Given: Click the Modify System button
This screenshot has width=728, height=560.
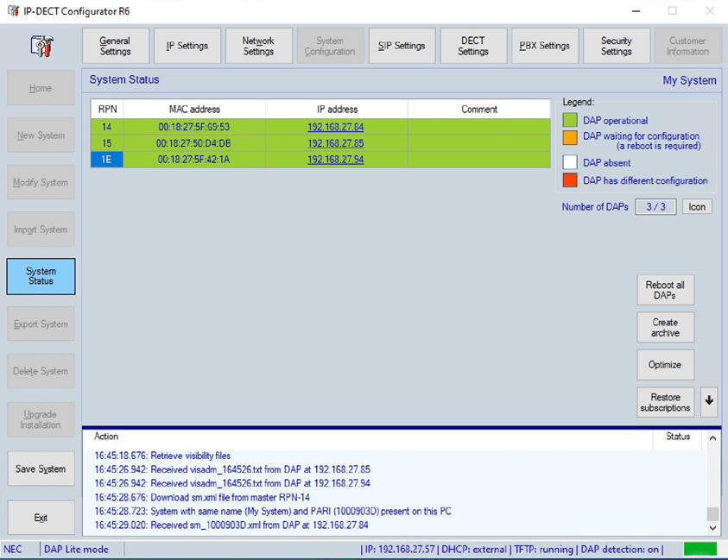Looking at the screenshot, I should [41, 182].
